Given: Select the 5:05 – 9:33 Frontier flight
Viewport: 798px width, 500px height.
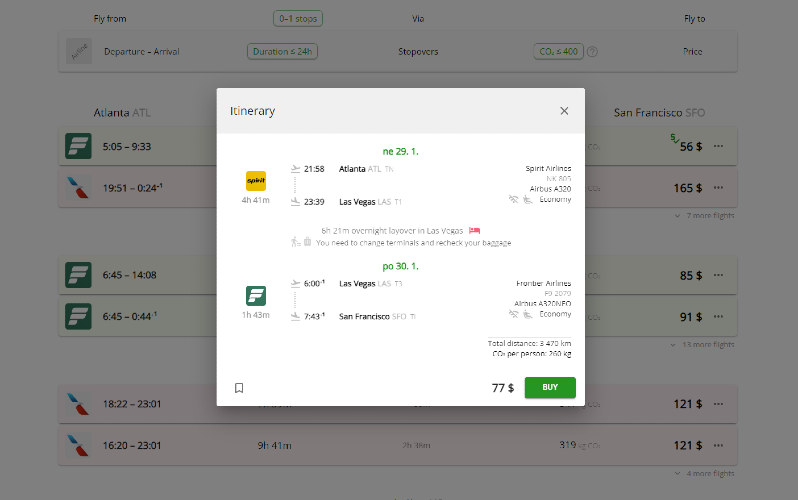Looking at the screenshot, I should point(397,146).
